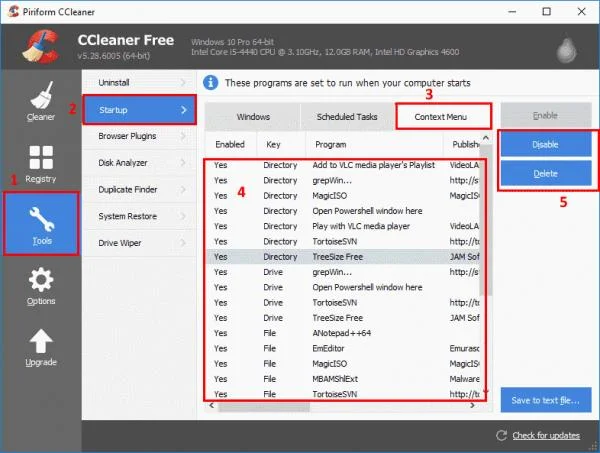Switch to the Windows tab
Screen dimensions: 600x453
point(253,117)
